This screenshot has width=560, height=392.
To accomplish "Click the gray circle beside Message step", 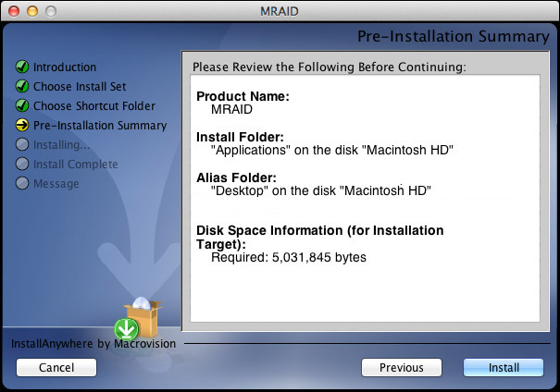I will click(x=22, y=183).
